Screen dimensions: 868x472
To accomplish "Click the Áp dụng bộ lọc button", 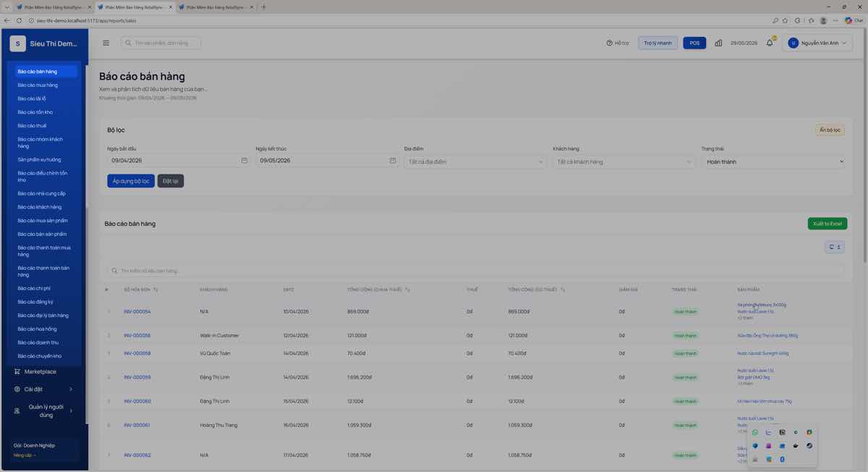I will [x=131, y=181].
